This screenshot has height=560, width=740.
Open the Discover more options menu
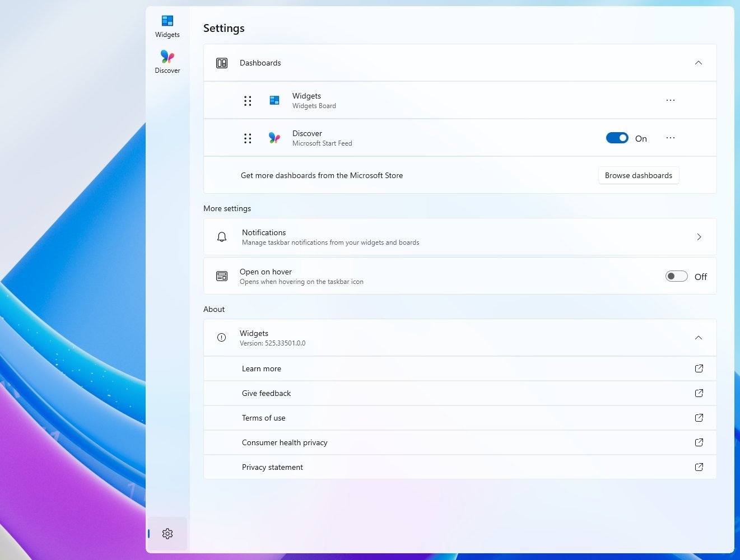click(670, 138)
